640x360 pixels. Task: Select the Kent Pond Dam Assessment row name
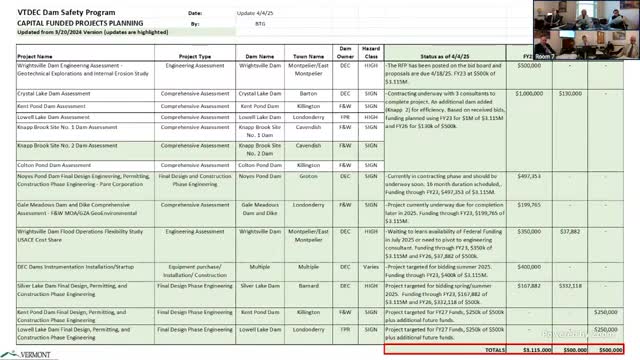85,107
